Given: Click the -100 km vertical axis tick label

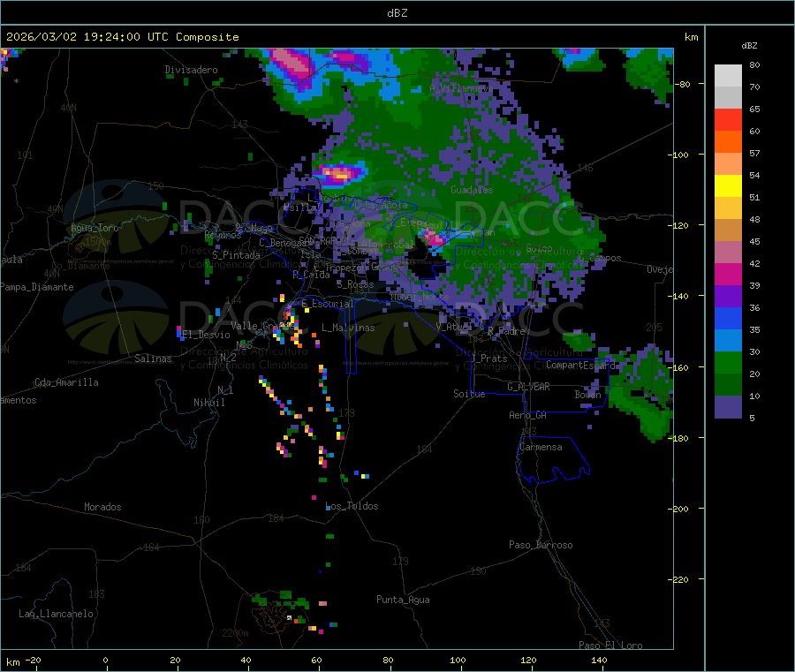Looking at the screenshot, I should [678, 155].
